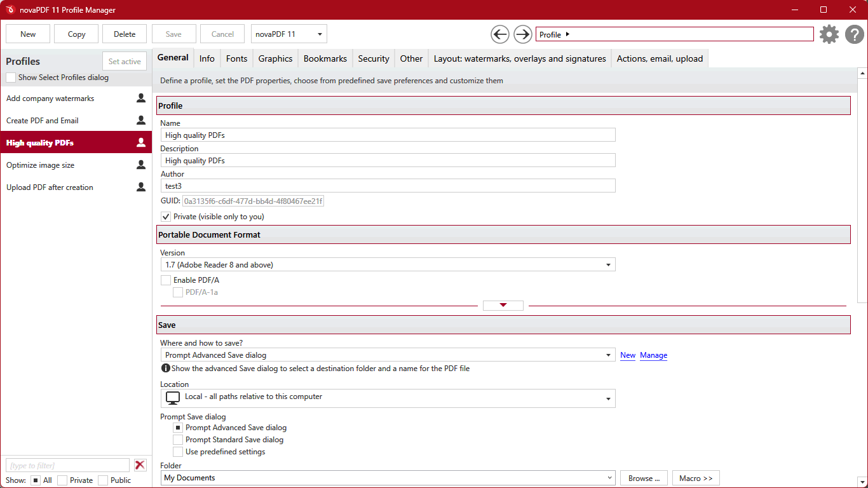Go back with the left arrow button
The width and height of the screenshot is (868, 488).
500,34
